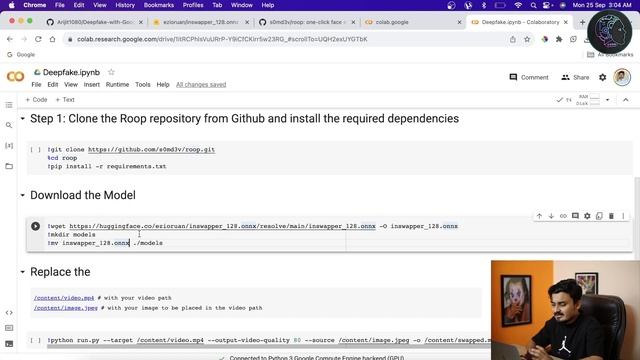Screen dimensions: 640x360
Task: Click the Share button
Action: pyautogui.click(x=575, y=77)
